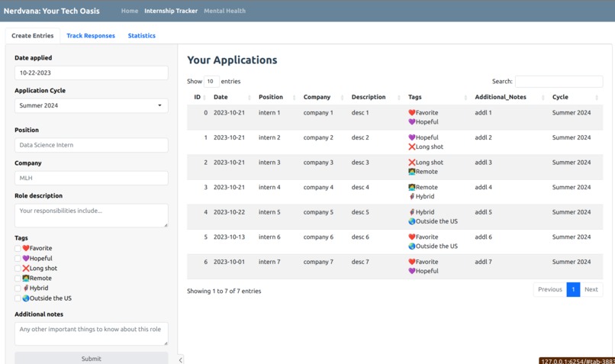Click the intern 1 position cell
This screenshot has height=364, width=615.
pos(269,113)
